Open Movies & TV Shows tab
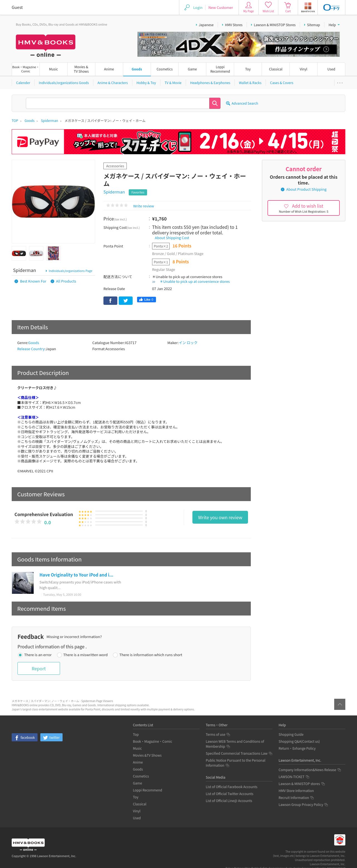Image resolution: width=357 pixels, height=868 pixels. (x=81, y=69)
